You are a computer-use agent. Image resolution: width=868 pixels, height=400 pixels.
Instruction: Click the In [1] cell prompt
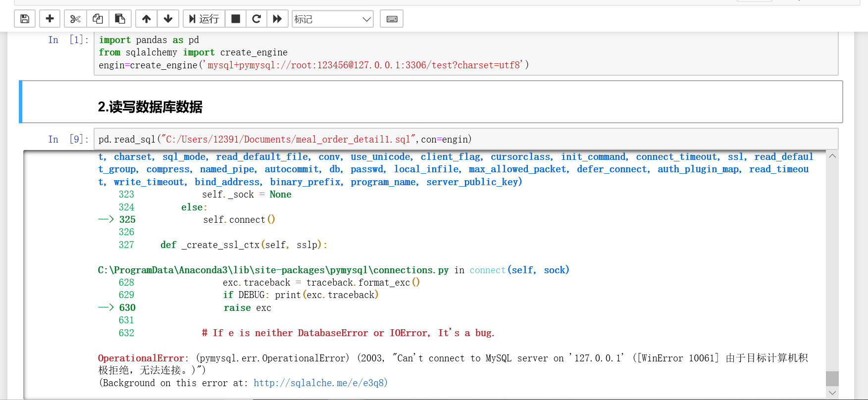click(x=68, y=40)
